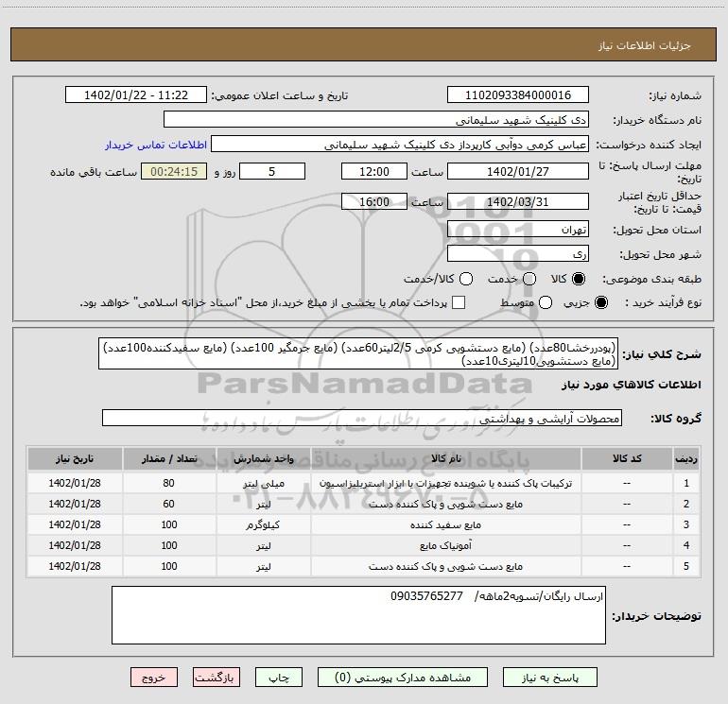Click the announcement date field 1402/01/22 - 11:22

click(x=136, y=94)
